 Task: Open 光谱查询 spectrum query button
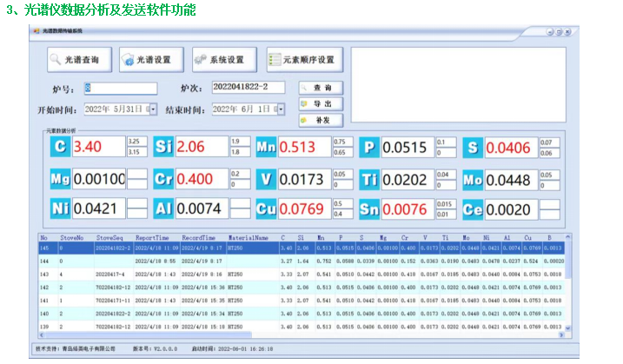tap(80, 60)
